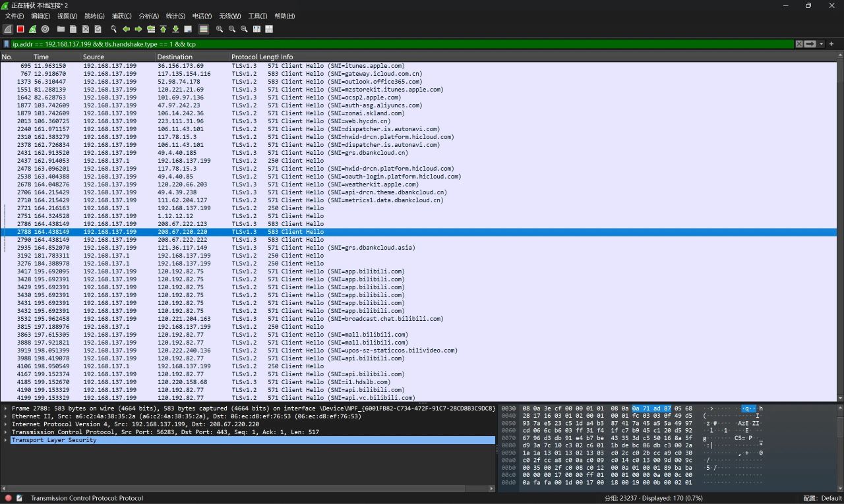Sort packets by the Destination column

(x=193, y=57)
